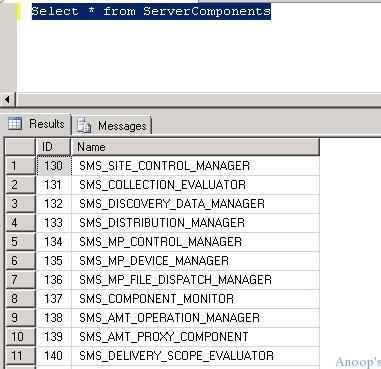Click ID cell 130
Viewport: 381px width, 369px height.
[x=54, y=166]
